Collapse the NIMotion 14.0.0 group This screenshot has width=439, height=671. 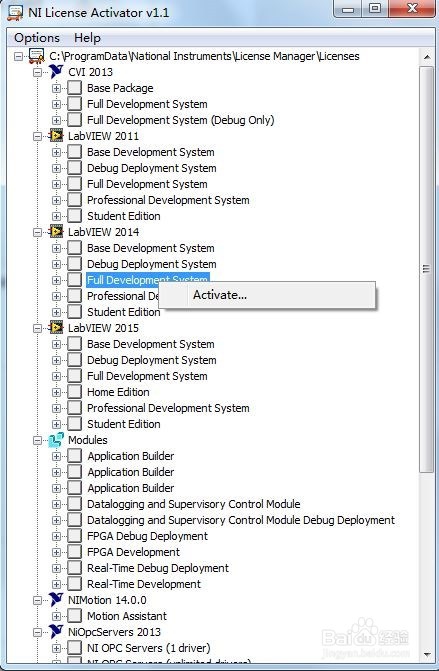pyautogui.click(x=38, y=600)
